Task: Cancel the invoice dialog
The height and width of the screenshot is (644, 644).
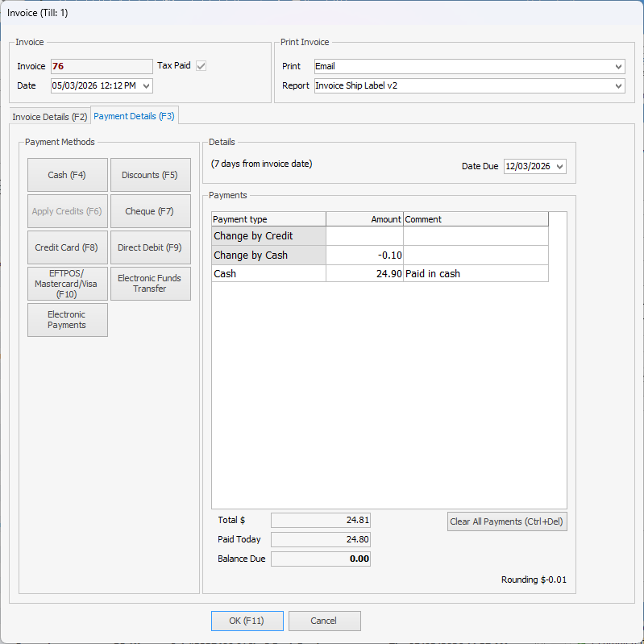Action: pyautogui.click(x=325, y=621)
